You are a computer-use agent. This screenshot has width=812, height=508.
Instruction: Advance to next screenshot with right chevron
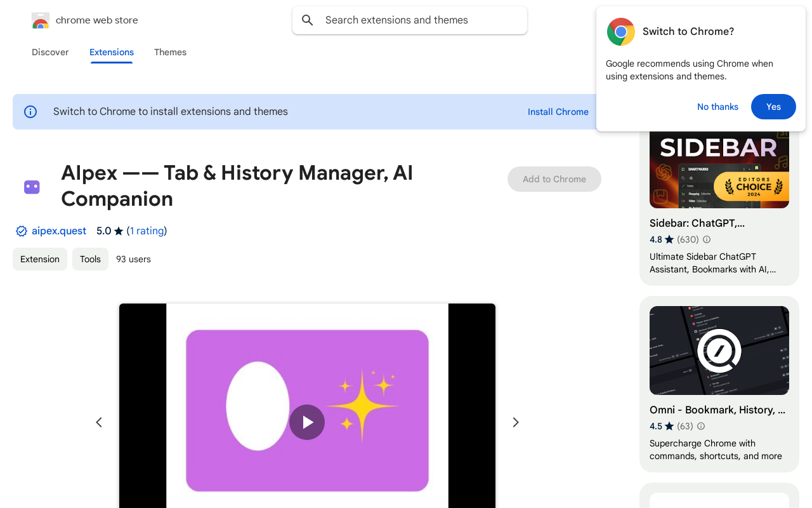click(515, 422)
